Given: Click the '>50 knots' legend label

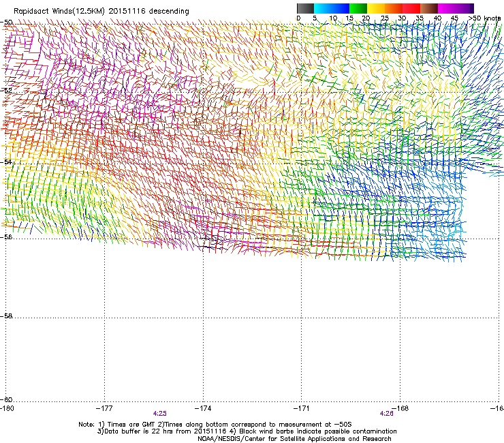Looking at the screenshot, I should point(484,18).
